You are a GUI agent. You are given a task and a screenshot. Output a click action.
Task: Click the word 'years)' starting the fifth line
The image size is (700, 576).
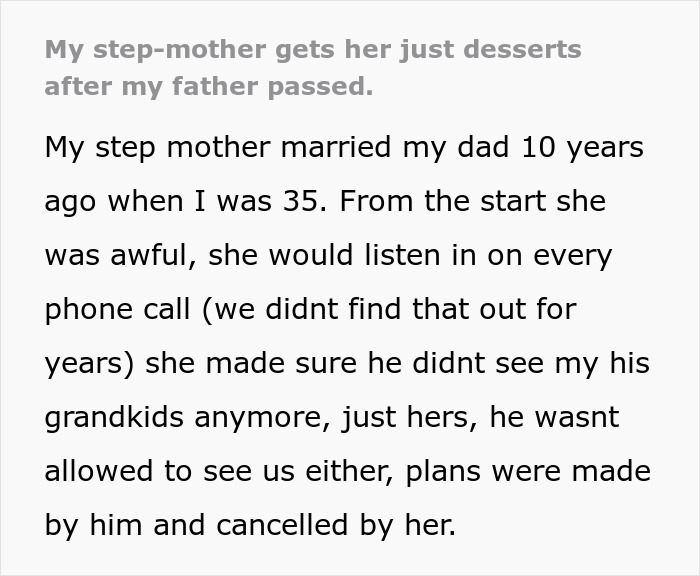pyautogui.click(x=90, y=363)
